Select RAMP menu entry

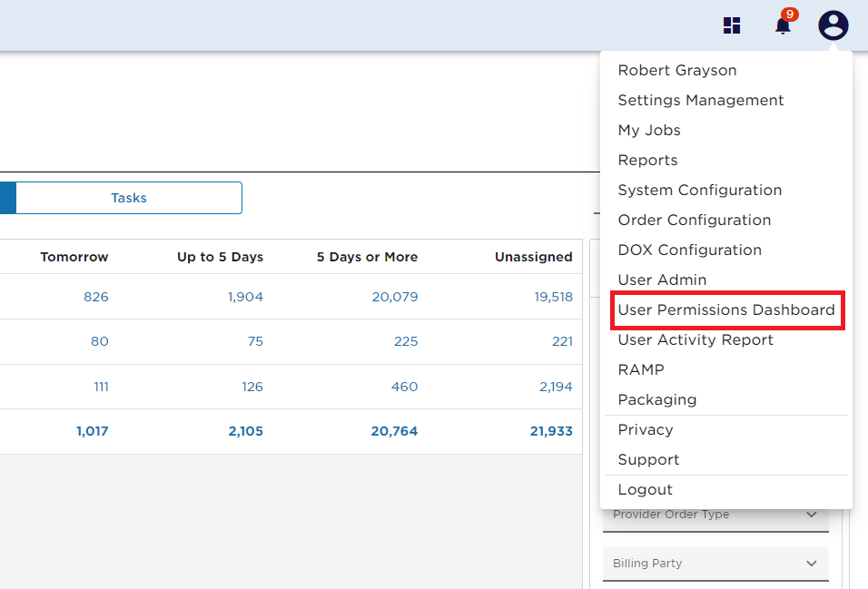pyautogui.click(x=641, y=369)
